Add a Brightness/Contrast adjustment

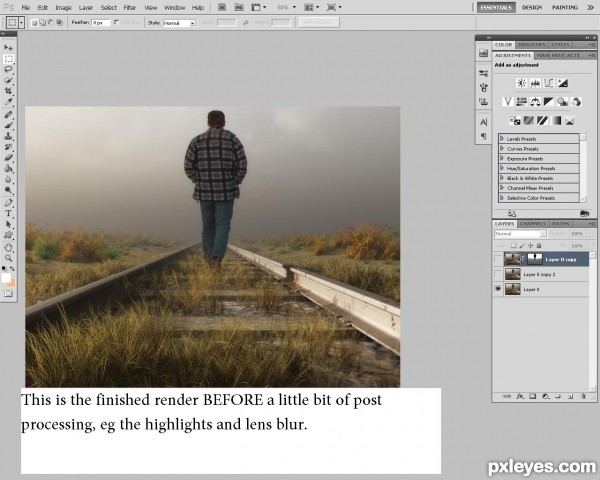521,83
